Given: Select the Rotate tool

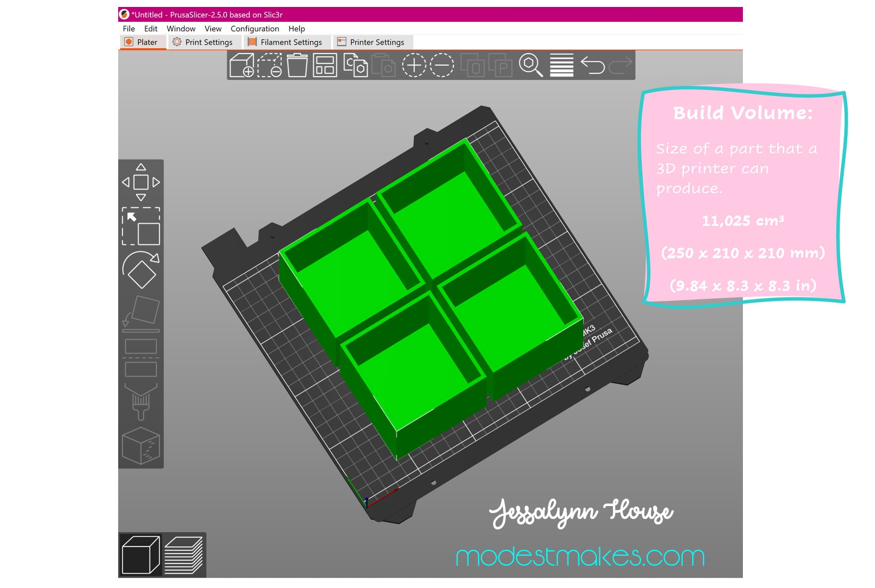Looking at the screenshot, I should (x=141, y=270).
